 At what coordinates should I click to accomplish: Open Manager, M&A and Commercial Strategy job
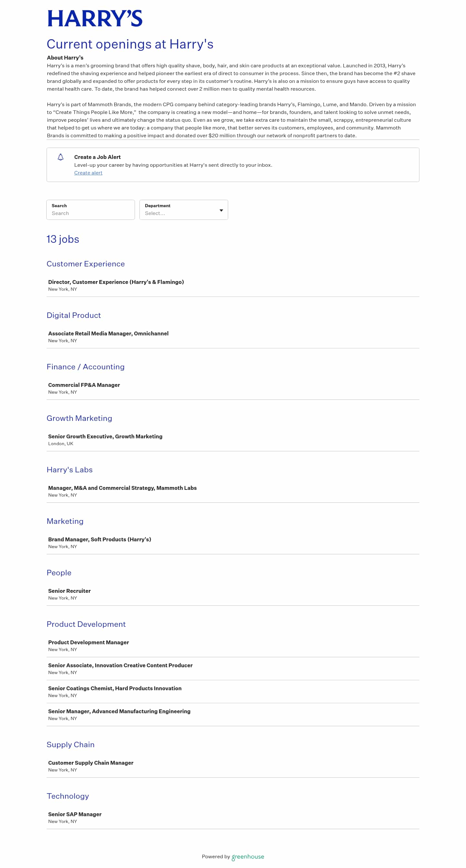click(x=122, y=488)
